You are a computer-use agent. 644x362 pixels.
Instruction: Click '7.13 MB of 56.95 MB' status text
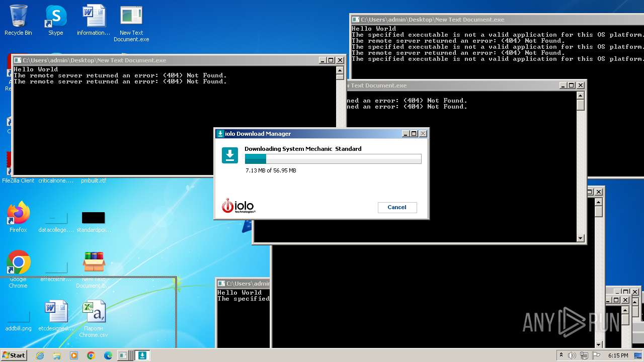pos(271,170)
